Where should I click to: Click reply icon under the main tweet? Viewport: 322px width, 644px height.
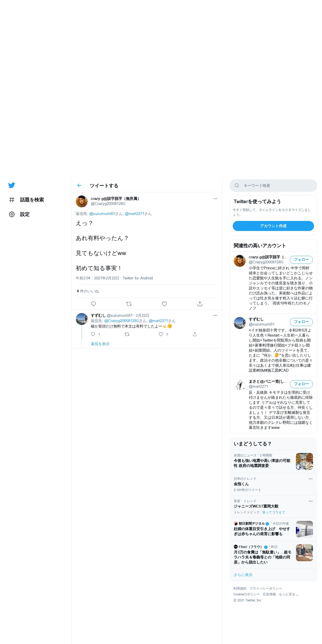click(93, 304)
